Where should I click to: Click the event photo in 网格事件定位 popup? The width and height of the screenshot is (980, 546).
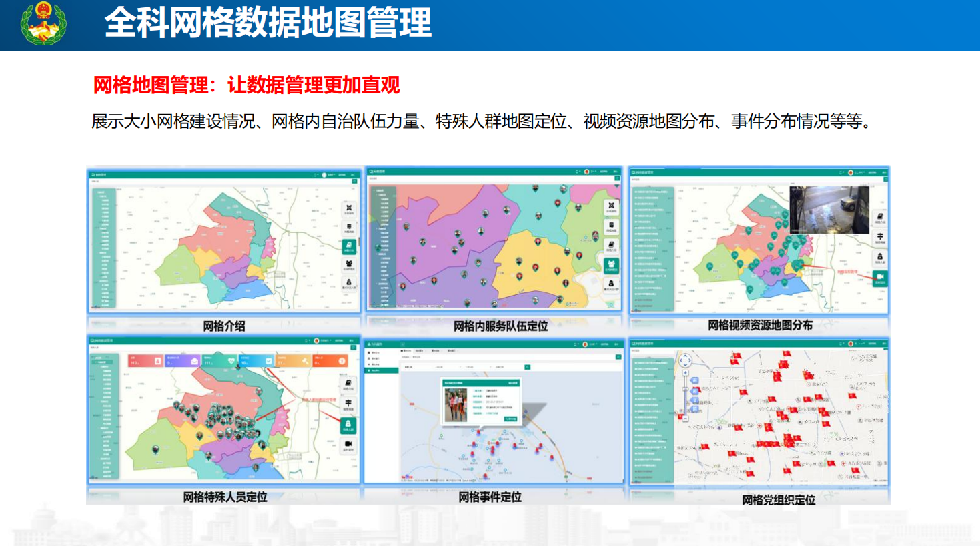(x=456, y=405)
